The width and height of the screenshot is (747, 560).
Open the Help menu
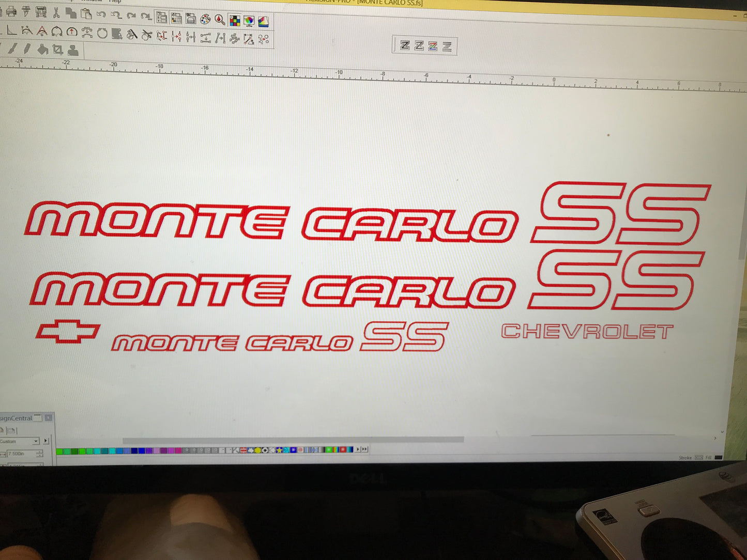(115, 2)
